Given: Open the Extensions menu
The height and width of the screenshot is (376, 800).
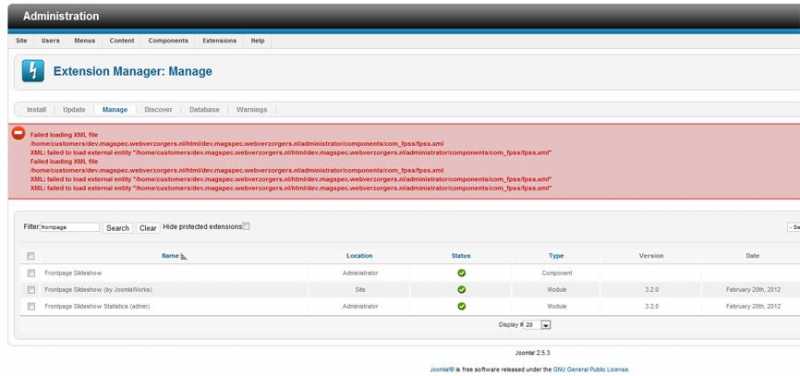Looking at the screenshot, I should 219,41.
